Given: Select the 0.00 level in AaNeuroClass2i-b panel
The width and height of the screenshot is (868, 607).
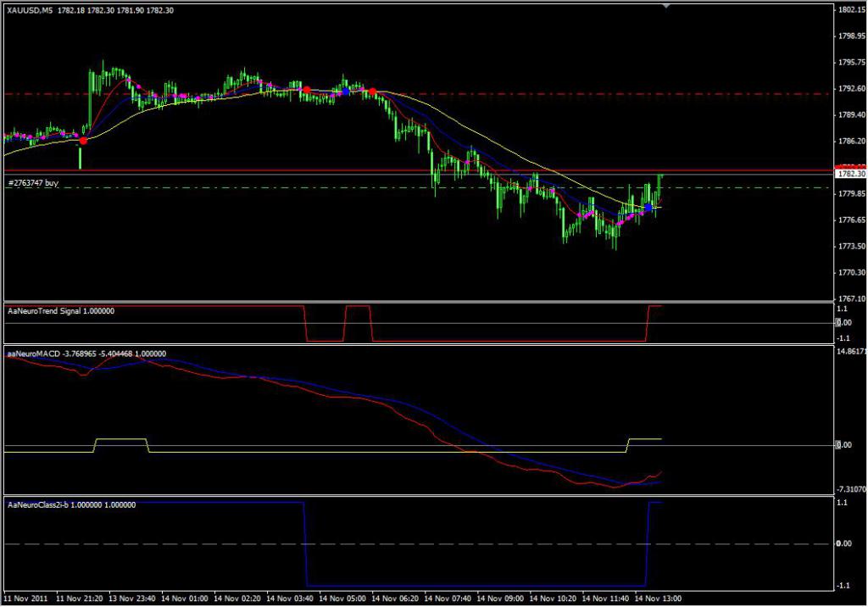Looking at the screenshot, I should tap(844, 544).
